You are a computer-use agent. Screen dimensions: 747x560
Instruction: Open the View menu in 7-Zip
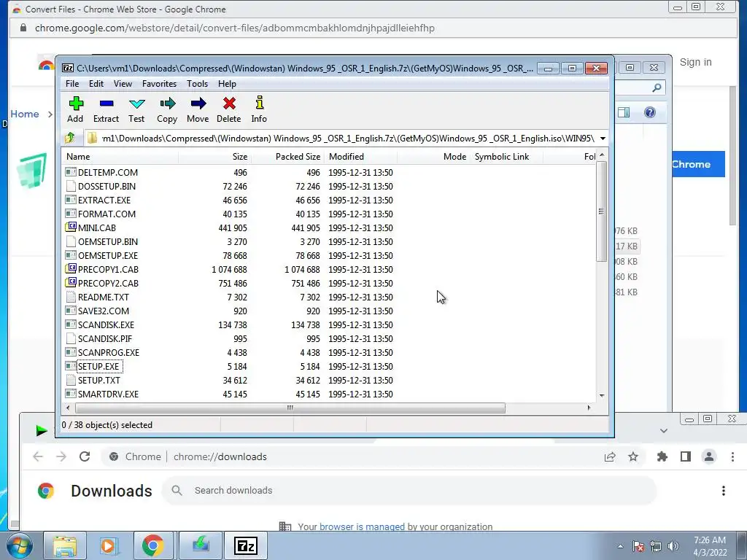(x=123, y=84)
